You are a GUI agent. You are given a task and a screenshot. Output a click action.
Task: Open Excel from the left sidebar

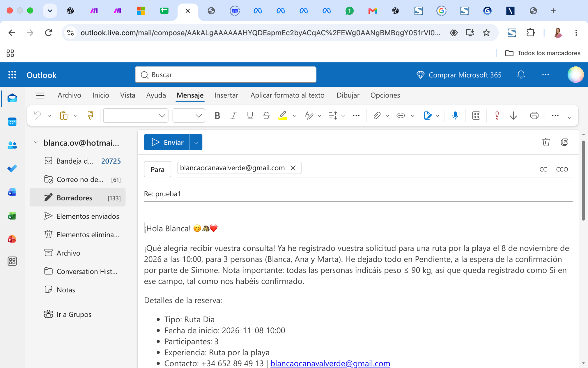12,216
